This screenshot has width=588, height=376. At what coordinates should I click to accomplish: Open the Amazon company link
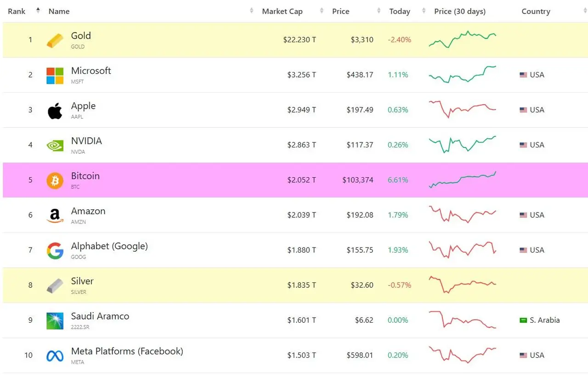click(x=88, y=211)
